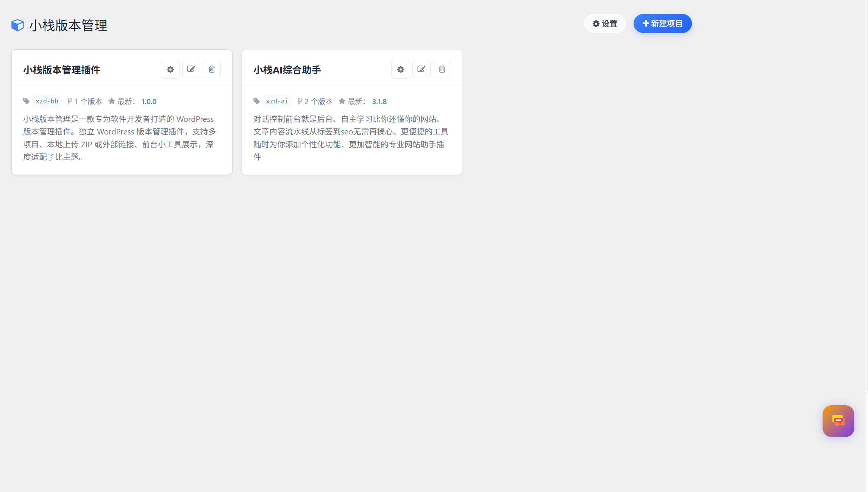Open latest version 1.0.0 link
Viewport: 868px width, 492px height.
pos(149,102)
